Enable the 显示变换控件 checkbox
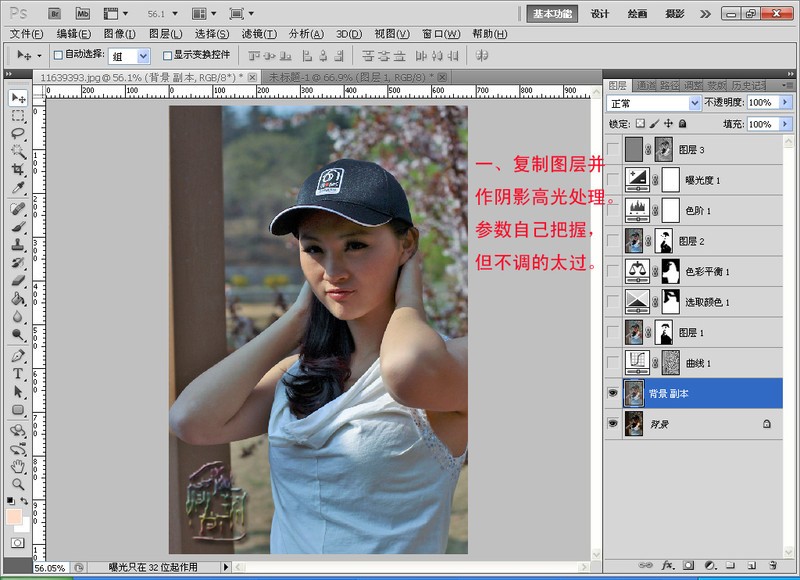The height and width of the screenshot is (580, 800). click(168, 56)
